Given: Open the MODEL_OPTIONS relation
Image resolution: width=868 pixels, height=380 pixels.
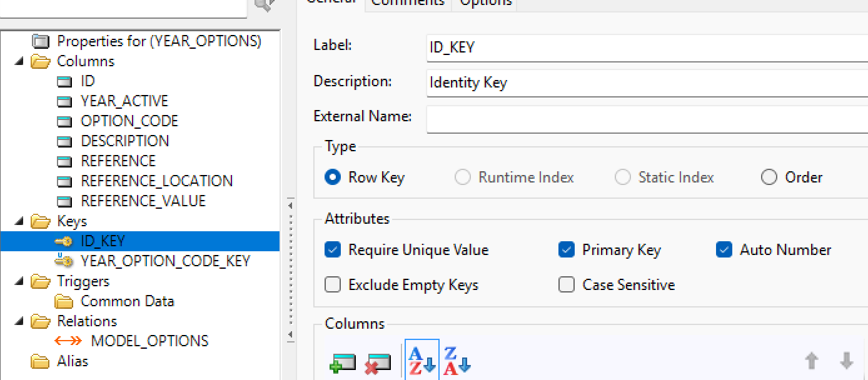Looking at the screenshot, I should (x=149, y=341).
